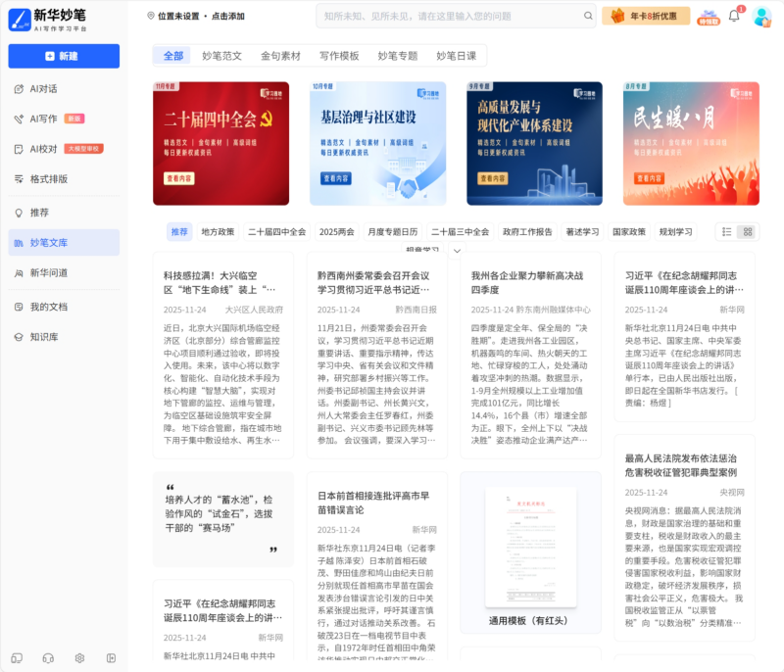Image resolution: width=784 pixels, height=672 pixels.
Task: Switch to grid view layout
Action: pyautogui.click(x=748, y=232)
